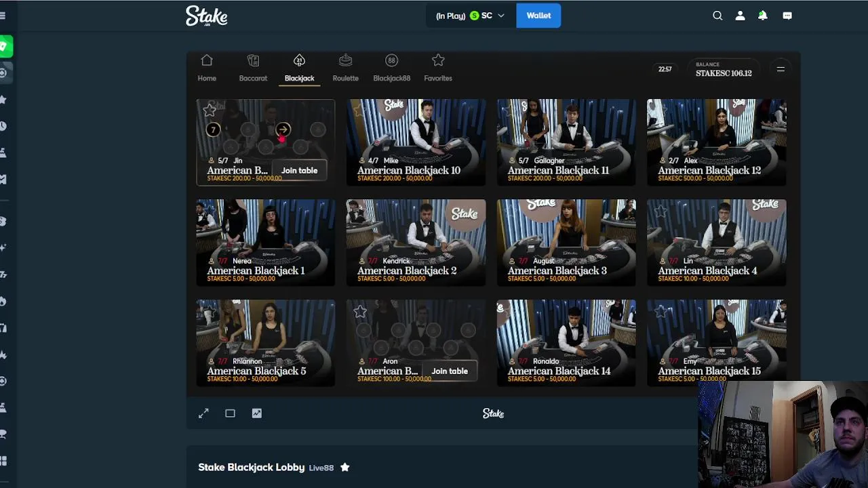
Task: Switch to the Baccarat tab
Action: 253,68
